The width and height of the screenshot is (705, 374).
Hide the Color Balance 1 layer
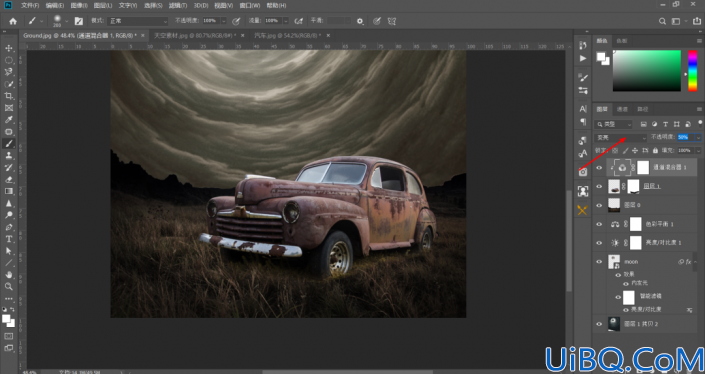pos(599,224)
